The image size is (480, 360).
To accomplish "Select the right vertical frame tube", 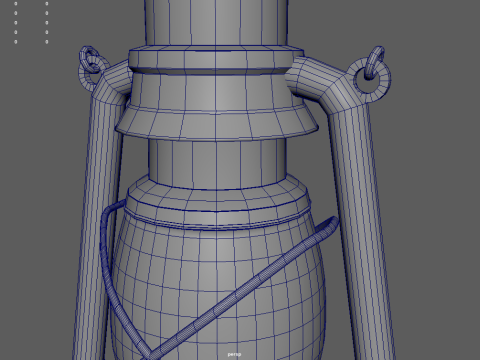I will 358,227.
